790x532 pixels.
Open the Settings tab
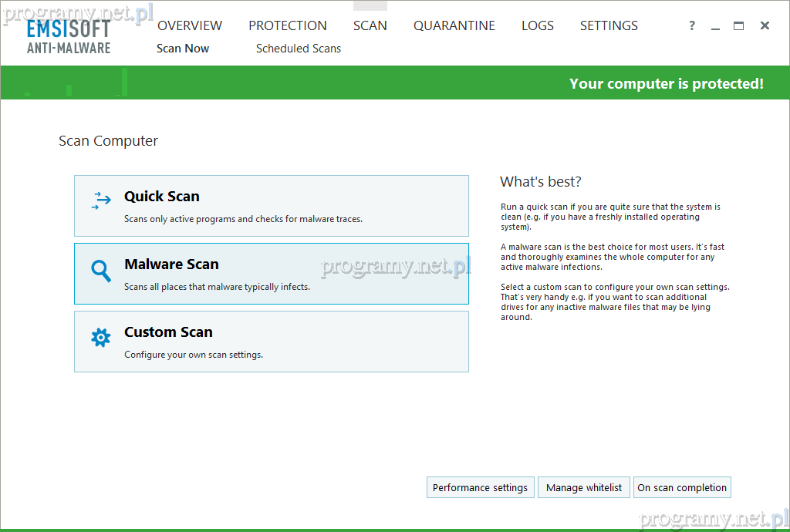click(609, 26)
